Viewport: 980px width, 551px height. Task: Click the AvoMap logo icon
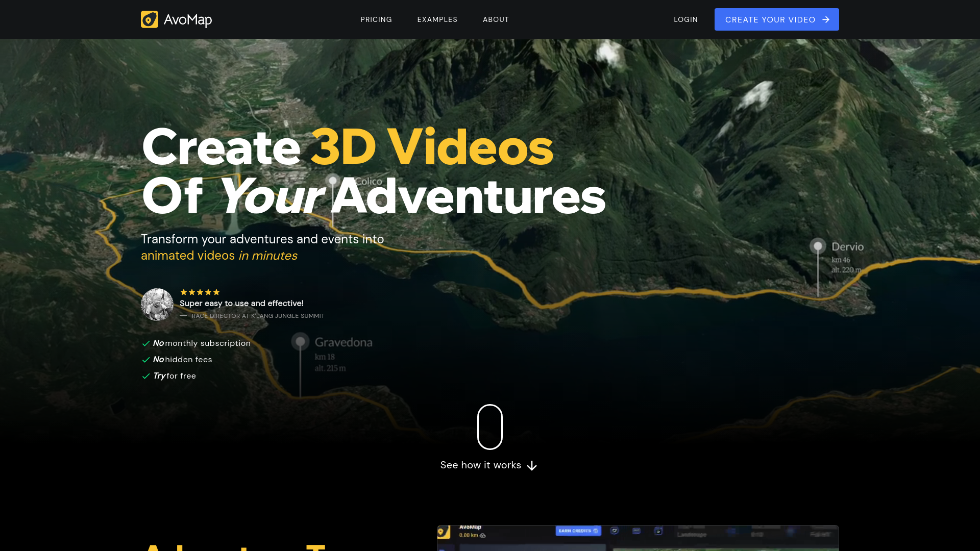point(150,19)
